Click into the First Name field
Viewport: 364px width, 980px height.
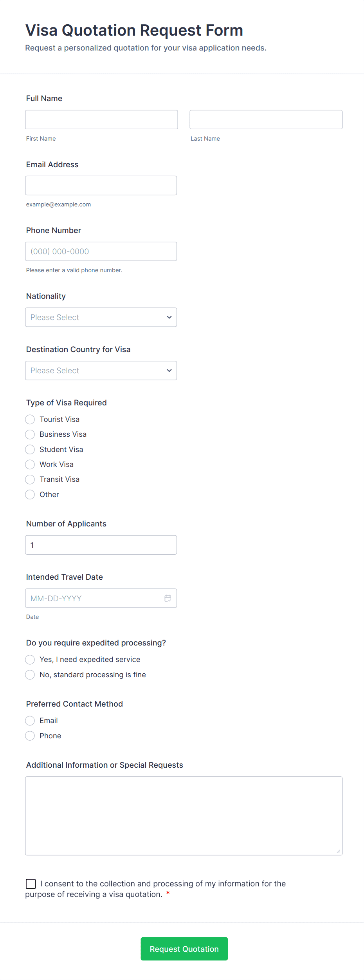(101, 119)
